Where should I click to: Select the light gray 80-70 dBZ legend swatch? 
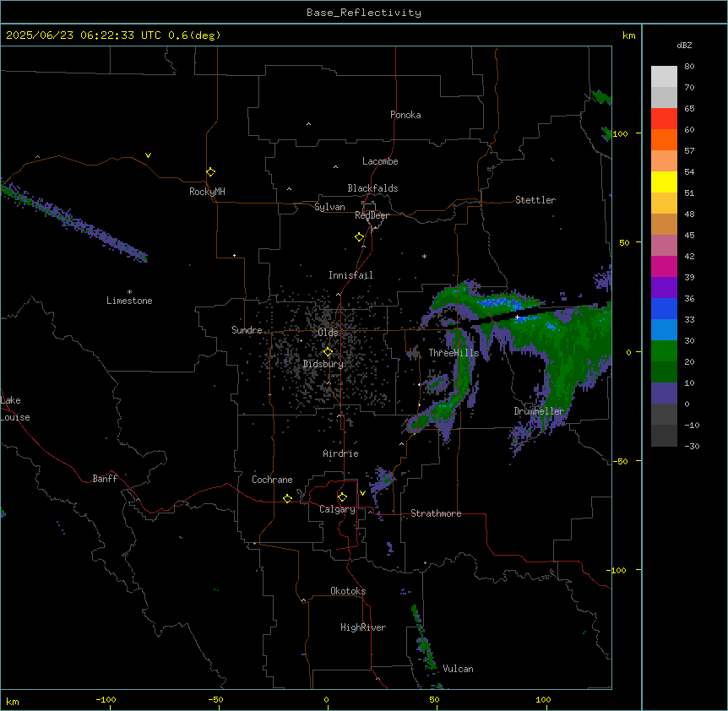(664, 77)
